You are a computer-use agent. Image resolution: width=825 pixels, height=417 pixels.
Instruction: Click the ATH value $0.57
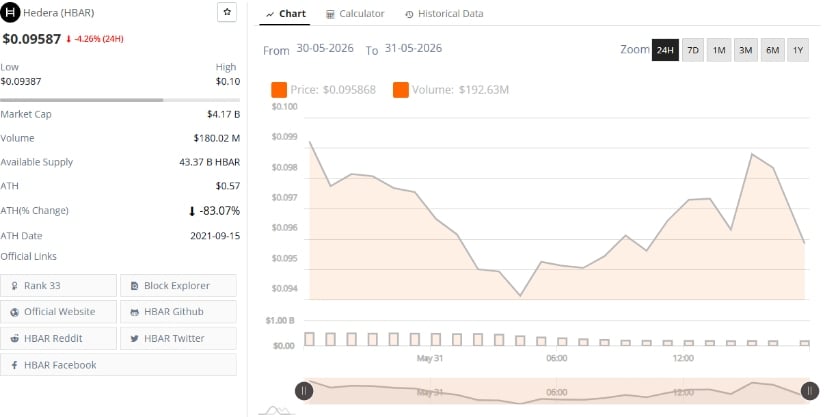coord(228,186)
